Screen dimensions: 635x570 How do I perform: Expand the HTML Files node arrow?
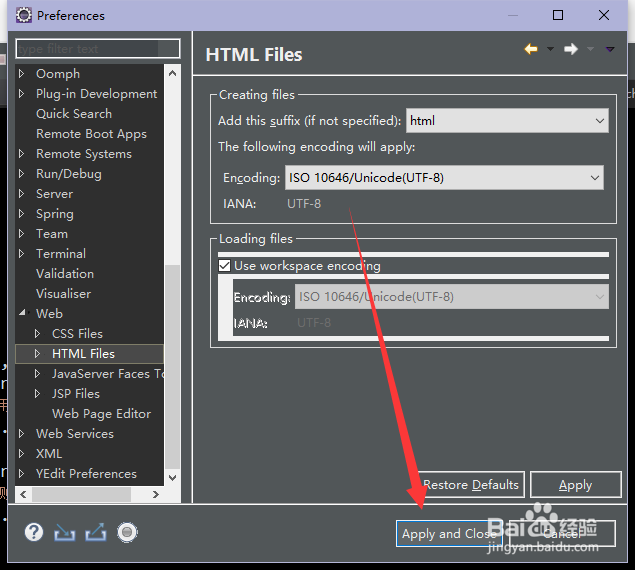tap(37, 353)
